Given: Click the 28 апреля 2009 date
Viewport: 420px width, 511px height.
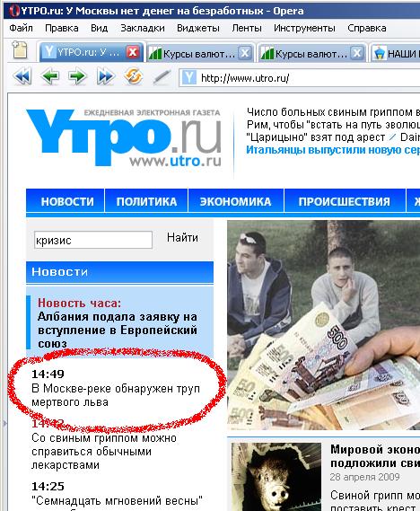Looking at the screenshot, I should coord(364,477).
